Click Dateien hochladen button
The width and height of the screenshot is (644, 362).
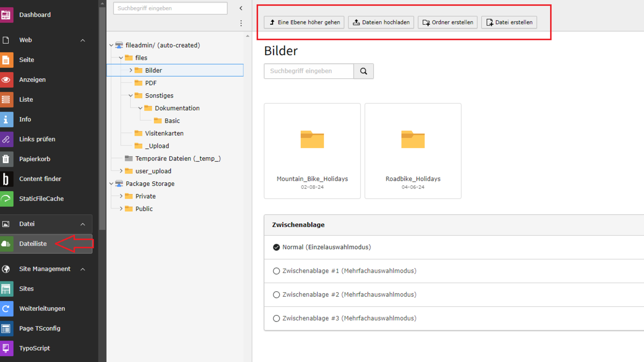[x=381, y=22]
